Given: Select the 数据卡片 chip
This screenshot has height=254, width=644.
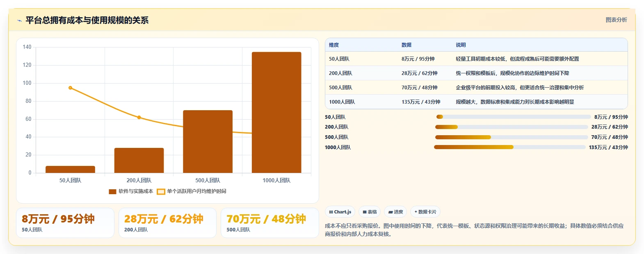Looking at the screenshot, I should tap(425, 212).
